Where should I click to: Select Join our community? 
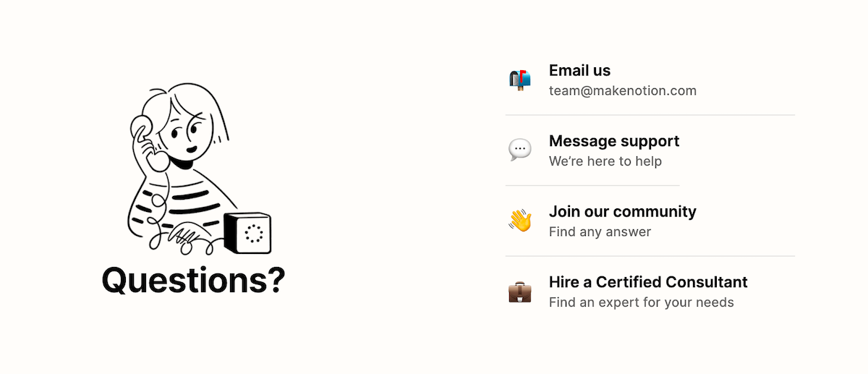click(x=622, y=211)
